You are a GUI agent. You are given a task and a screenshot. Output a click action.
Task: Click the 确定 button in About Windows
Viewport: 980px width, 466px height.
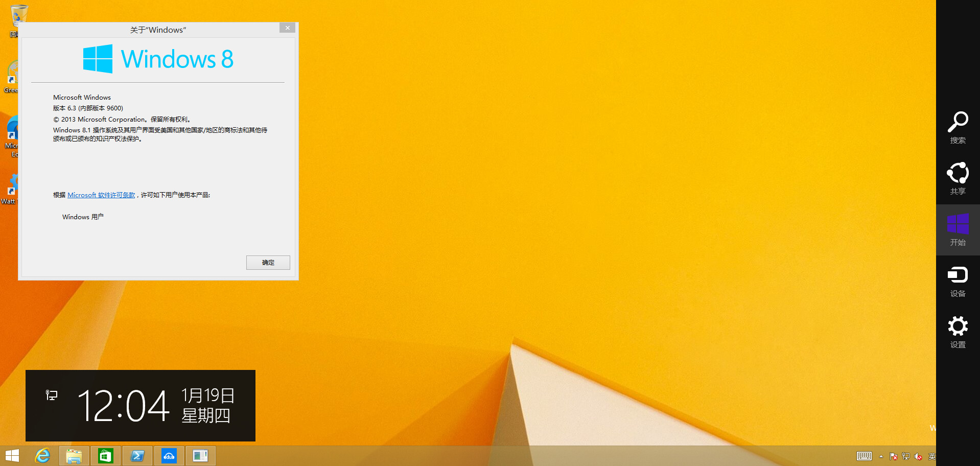click(x=268, y=263)
